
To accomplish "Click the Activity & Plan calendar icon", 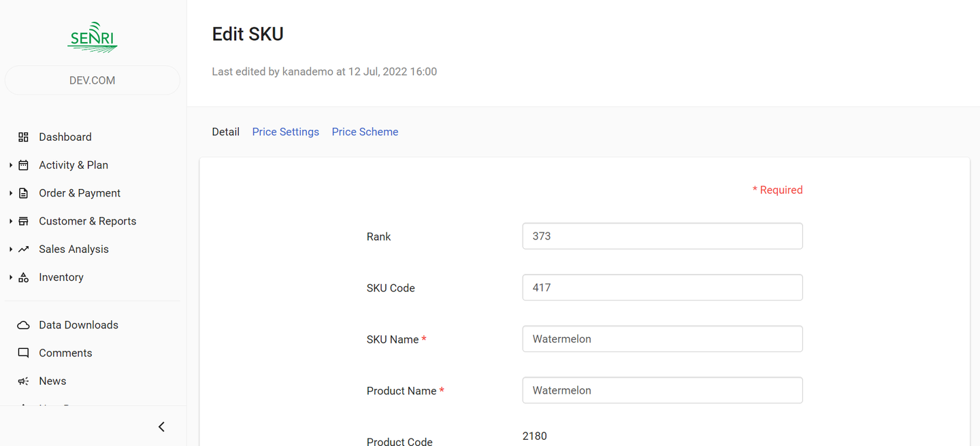I will [x=23, y=165].
